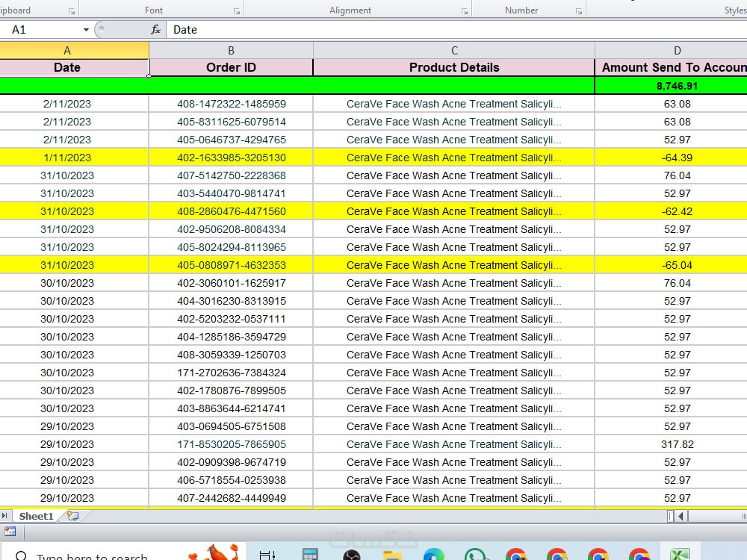Select order ID 408-3059339-1250703
Screen dimensions: 747x560
click(231, 355)
